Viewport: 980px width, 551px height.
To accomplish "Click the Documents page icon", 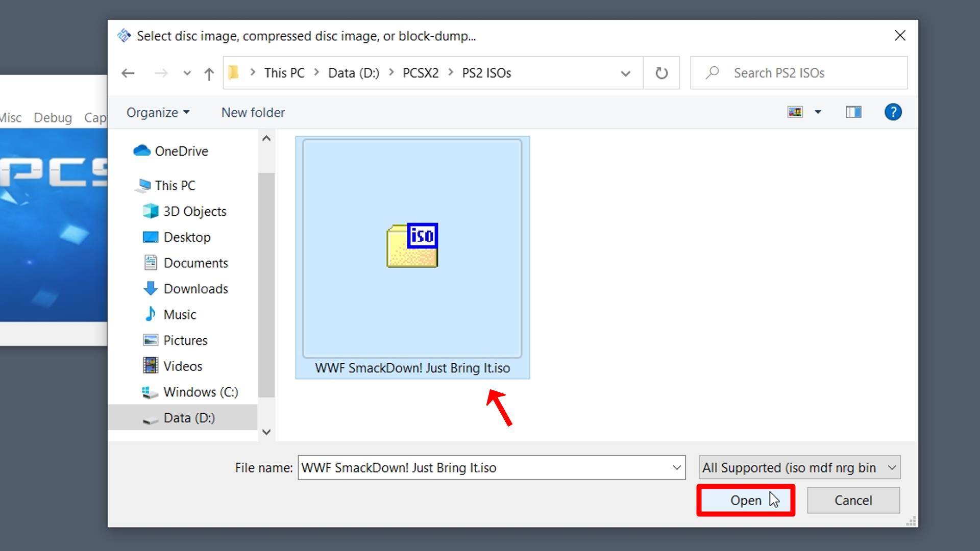I will pos(150,262).
